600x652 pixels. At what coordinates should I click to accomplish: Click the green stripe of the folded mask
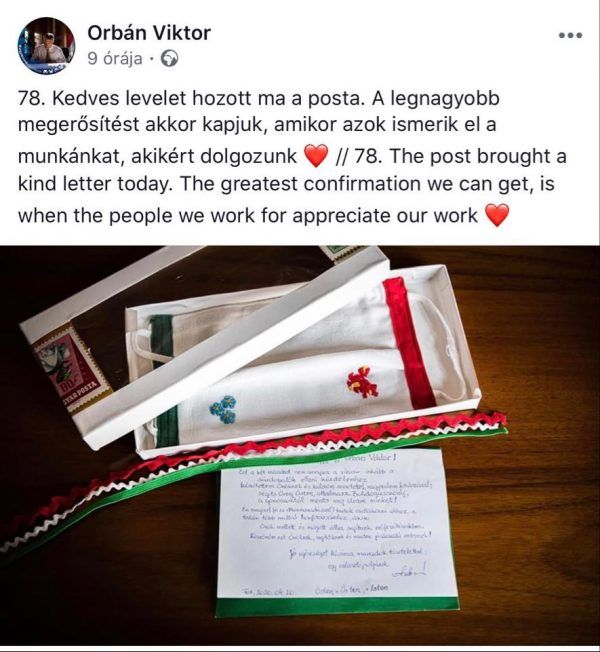[x=161, y=340]
